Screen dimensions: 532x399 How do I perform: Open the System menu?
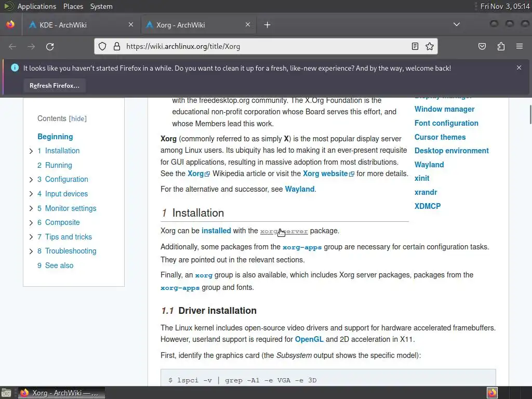[101, 6]
